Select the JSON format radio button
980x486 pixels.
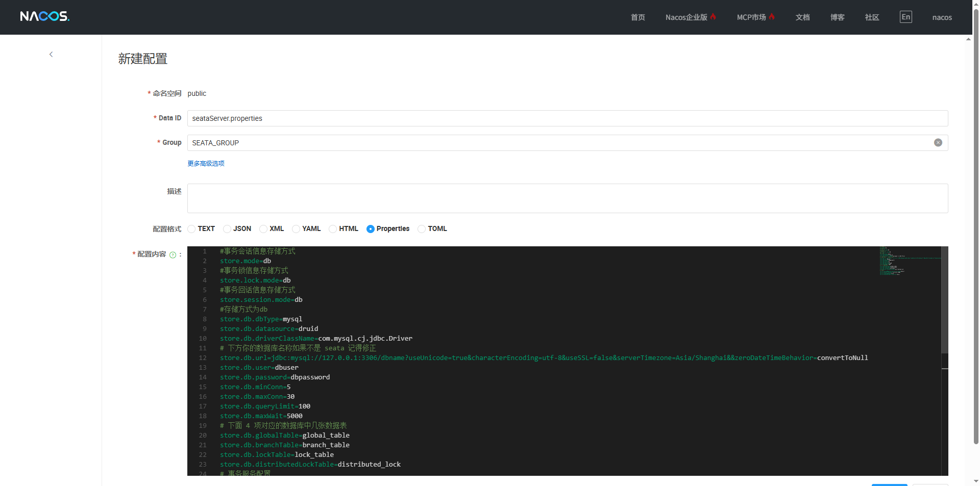click(228, 229)
